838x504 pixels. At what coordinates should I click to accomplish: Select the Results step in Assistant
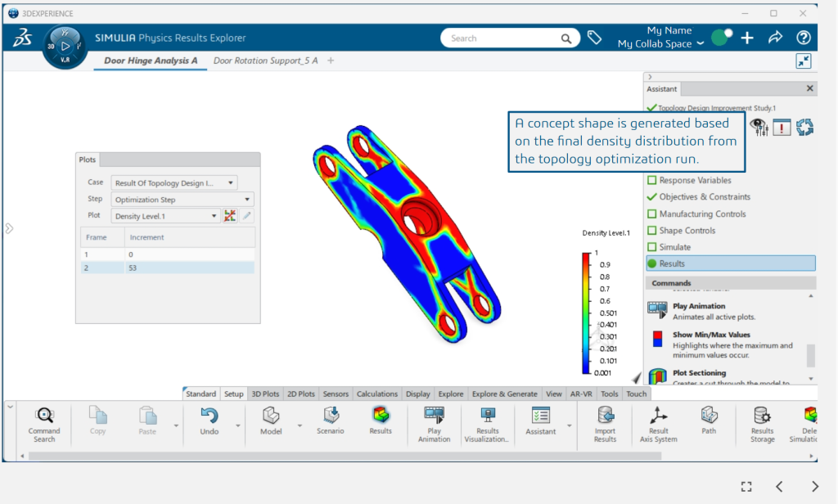(x=731, y=263)
